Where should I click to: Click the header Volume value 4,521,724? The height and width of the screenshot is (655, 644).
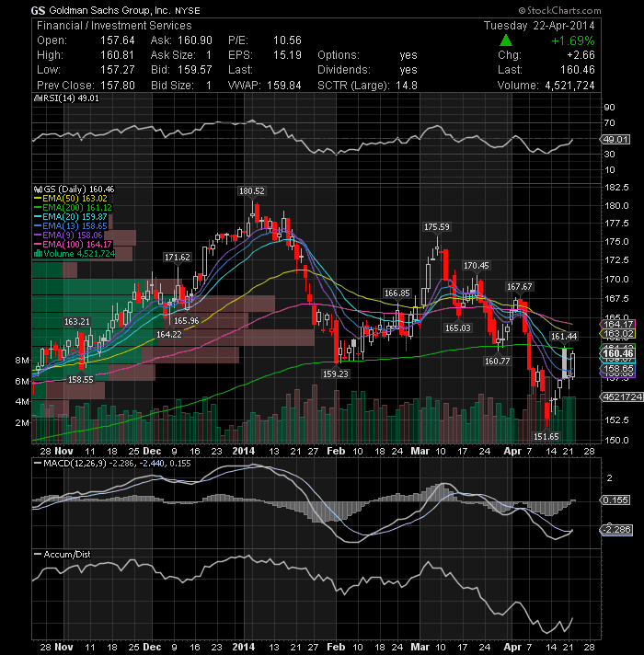pos(569,86)
